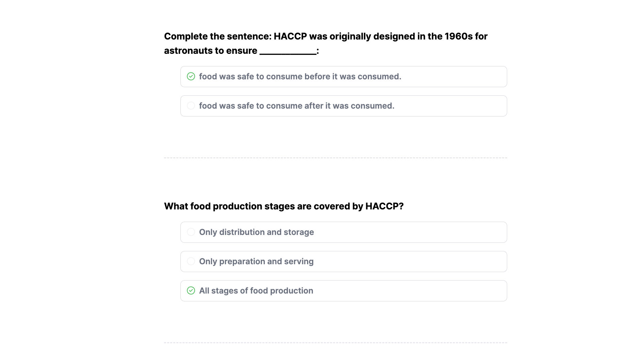Click the "Complete the sentence:" phrase in heading
644x363 pixels.
pos(218,36)
